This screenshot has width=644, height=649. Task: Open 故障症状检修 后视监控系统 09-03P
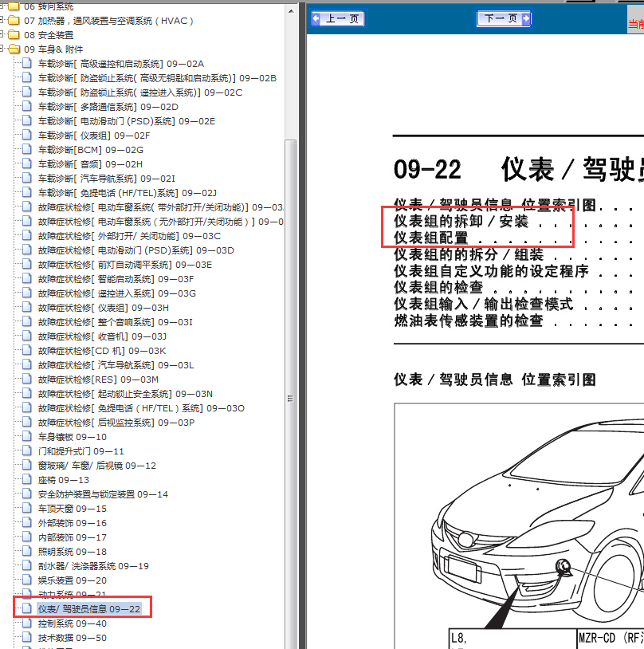tap(116, 423)
